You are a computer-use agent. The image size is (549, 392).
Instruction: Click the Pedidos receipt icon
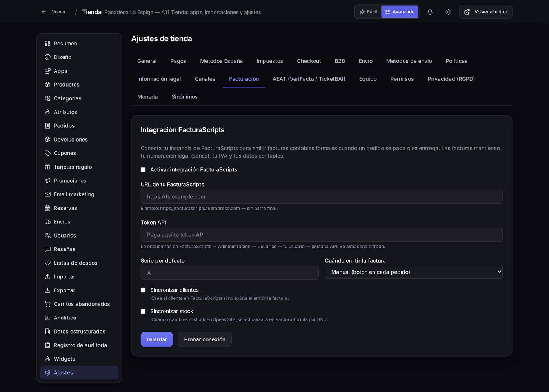pos(47,126)
